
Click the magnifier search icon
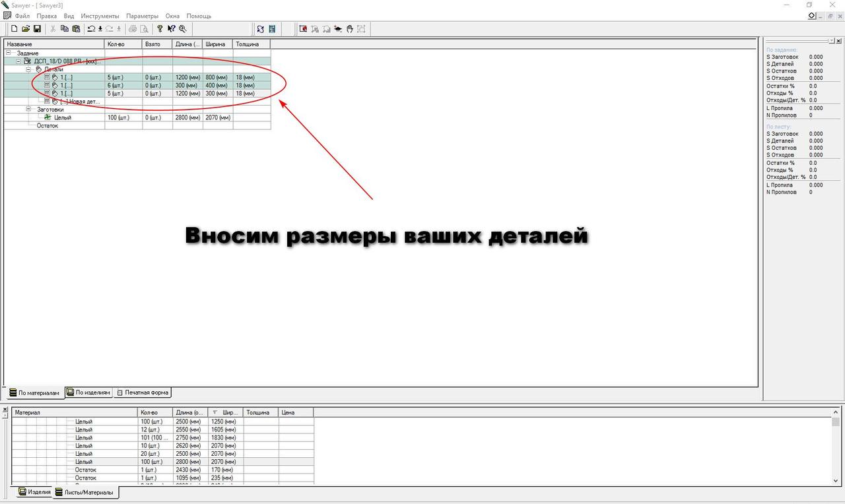(182, 29)
